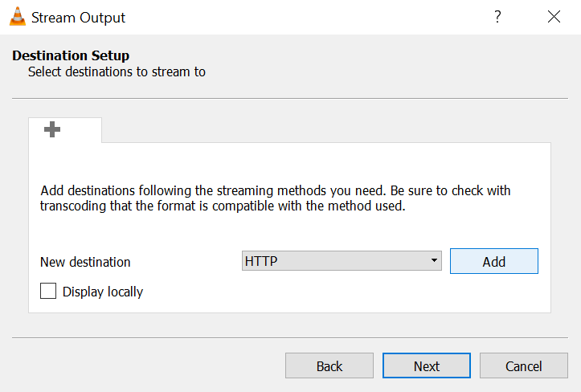
Task: Click the 'Stream Output' window title text
Action: coord(79,17)
